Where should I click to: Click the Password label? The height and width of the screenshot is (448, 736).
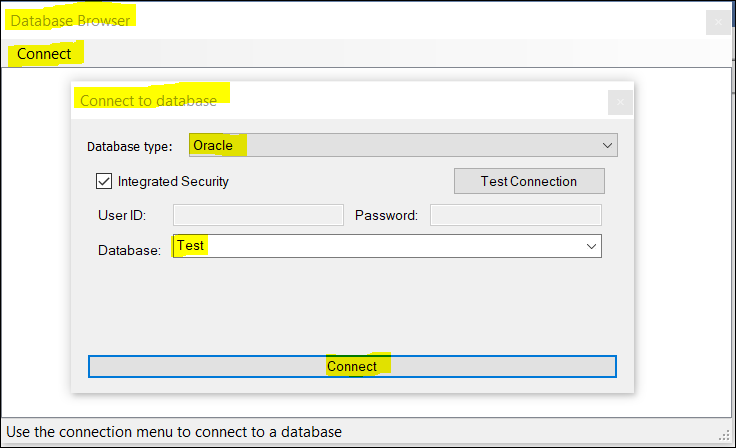[386, 216]
